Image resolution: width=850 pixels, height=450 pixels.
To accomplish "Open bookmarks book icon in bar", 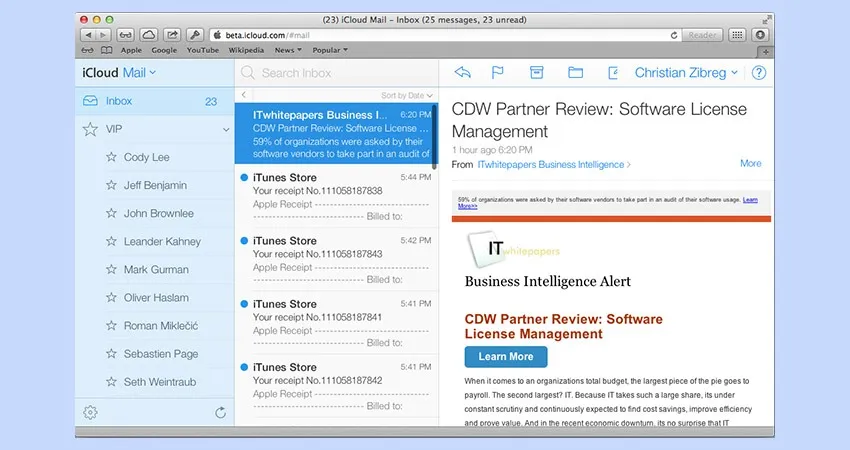I will [106, 50].
